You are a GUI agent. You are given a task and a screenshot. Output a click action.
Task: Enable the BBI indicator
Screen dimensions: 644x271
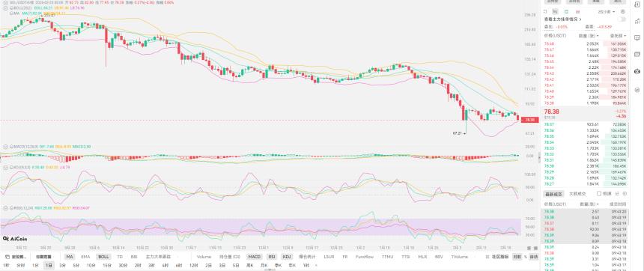134,257
